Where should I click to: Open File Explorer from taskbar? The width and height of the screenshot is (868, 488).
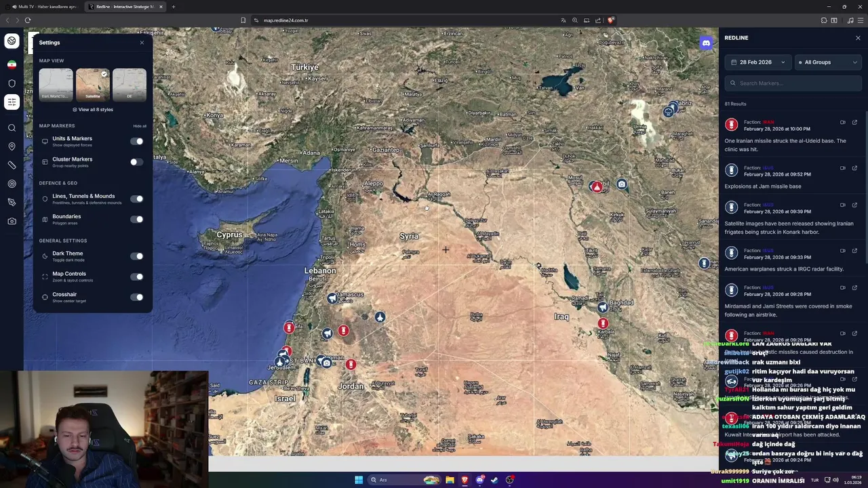450,480
